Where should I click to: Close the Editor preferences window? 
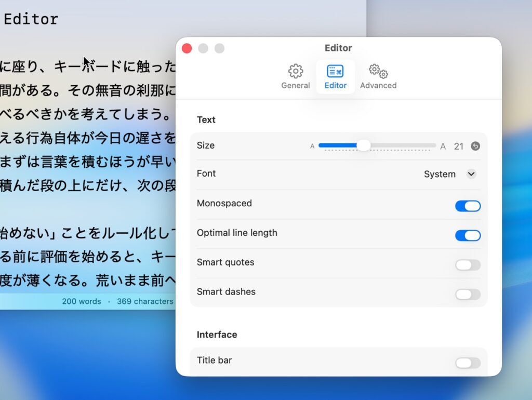(187, 48)
